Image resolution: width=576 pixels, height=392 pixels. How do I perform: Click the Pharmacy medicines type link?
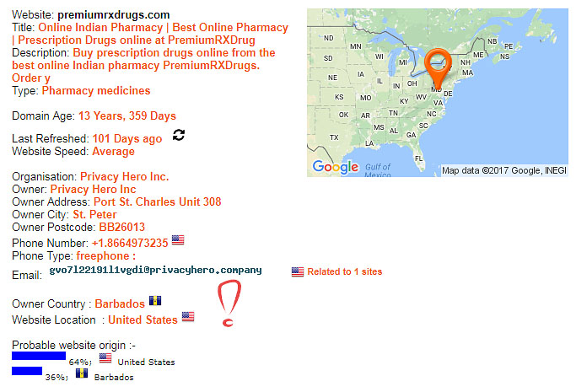96,91
